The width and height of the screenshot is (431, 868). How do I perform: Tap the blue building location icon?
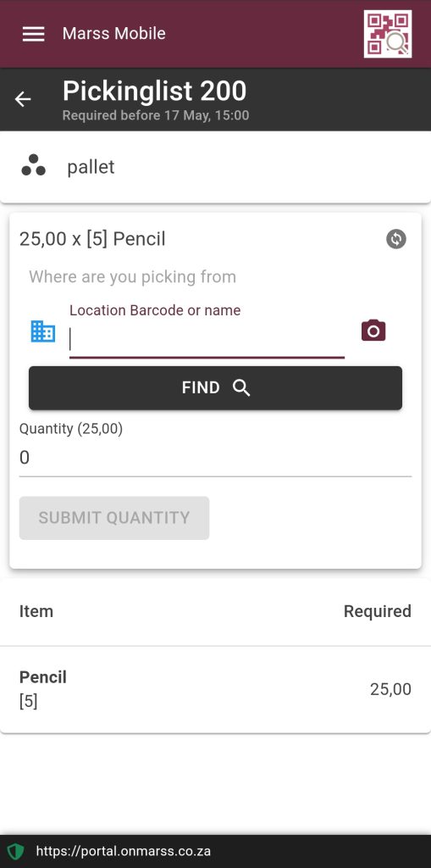[42, 331]
